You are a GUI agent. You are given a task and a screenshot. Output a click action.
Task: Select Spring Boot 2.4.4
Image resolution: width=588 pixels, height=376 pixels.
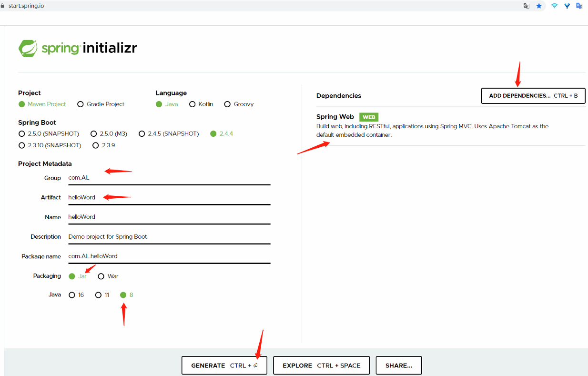click(x=221, y=133)
